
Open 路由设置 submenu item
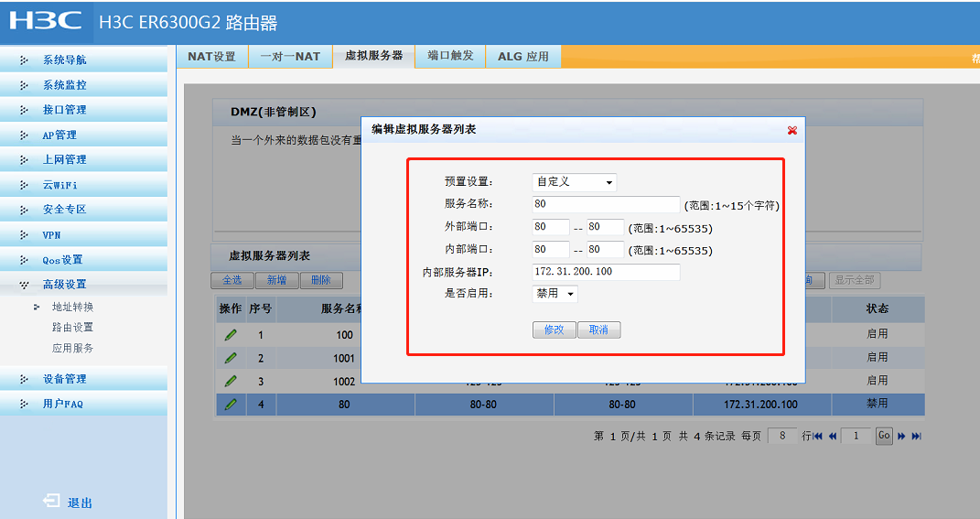pos(72,328)
